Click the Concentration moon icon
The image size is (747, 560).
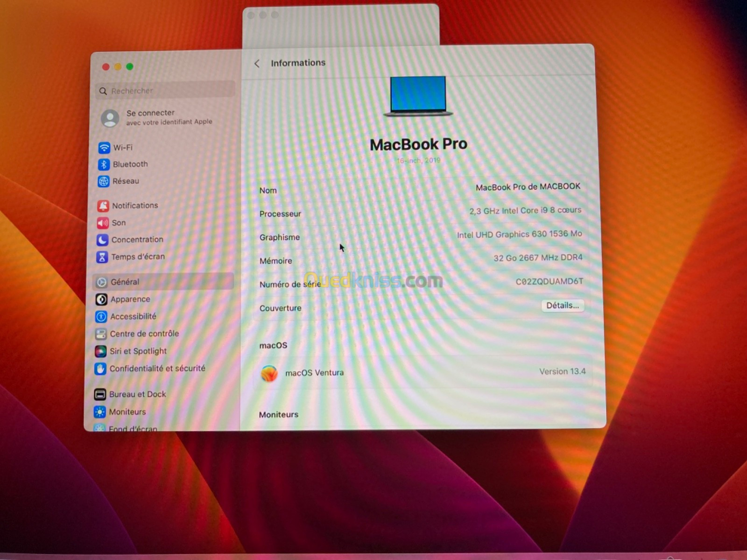click(102, 240)
